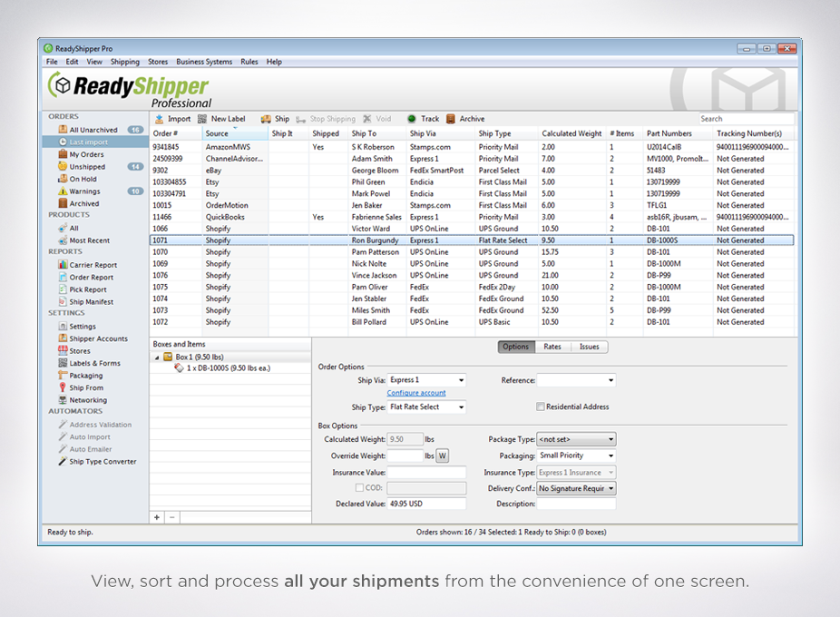Open Most Recent products
This screenshot has width=840, height=617.
tap(89, 240)
